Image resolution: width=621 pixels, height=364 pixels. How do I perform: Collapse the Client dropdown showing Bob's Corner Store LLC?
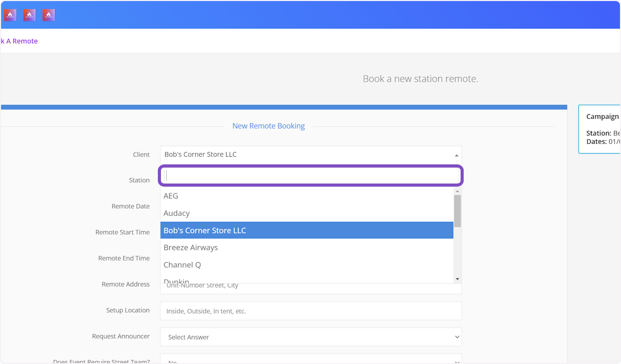(310, 155)
